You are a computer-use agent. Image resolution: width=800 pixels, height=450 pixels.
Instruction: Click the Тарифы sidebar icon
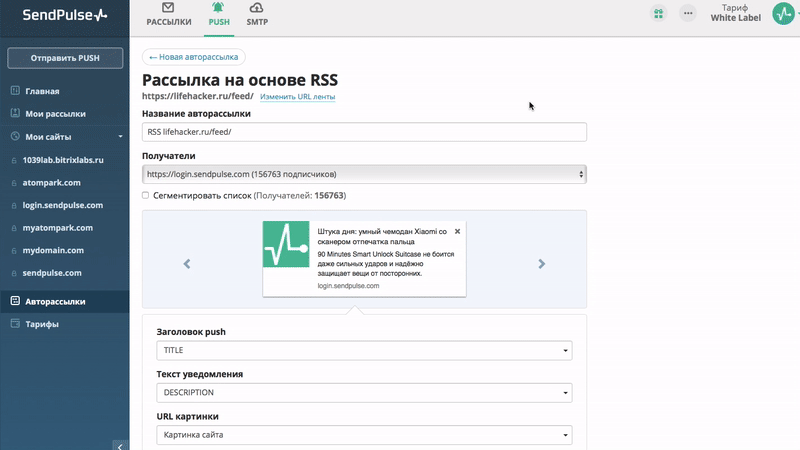(x=15, y=323)
